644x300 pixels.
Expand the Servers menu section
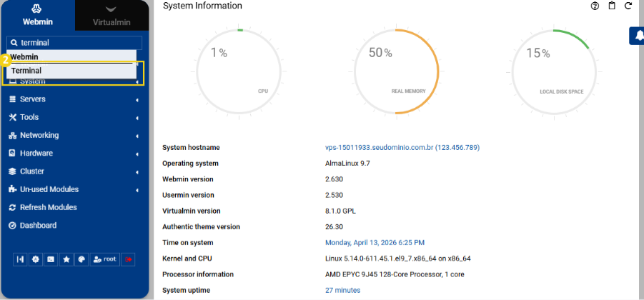click(x=33, y=99)
